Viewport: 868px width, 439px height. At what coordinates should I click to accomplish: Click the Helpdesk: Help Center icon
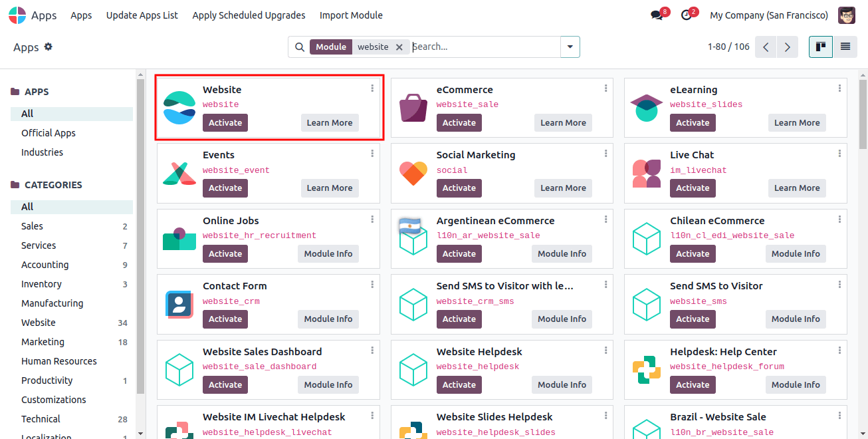tap(647, 370)
